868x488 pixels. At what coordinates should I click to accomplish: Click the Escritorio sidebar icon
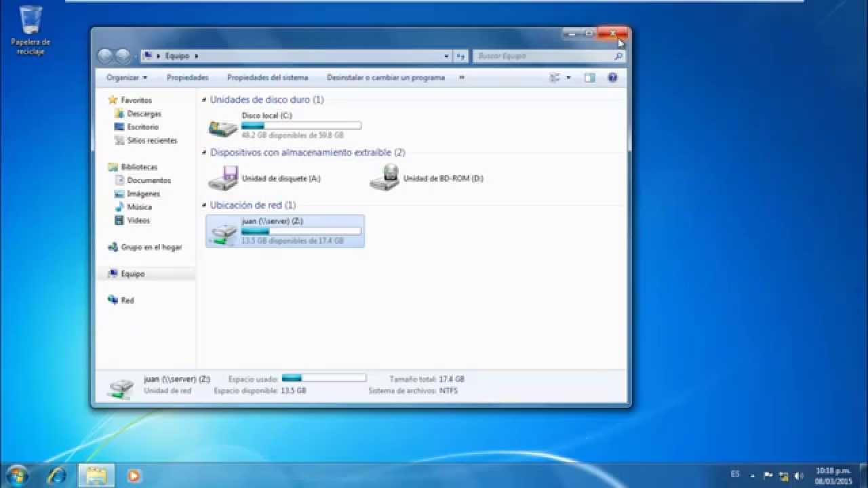pyautogui.click(x=119, y=127)
